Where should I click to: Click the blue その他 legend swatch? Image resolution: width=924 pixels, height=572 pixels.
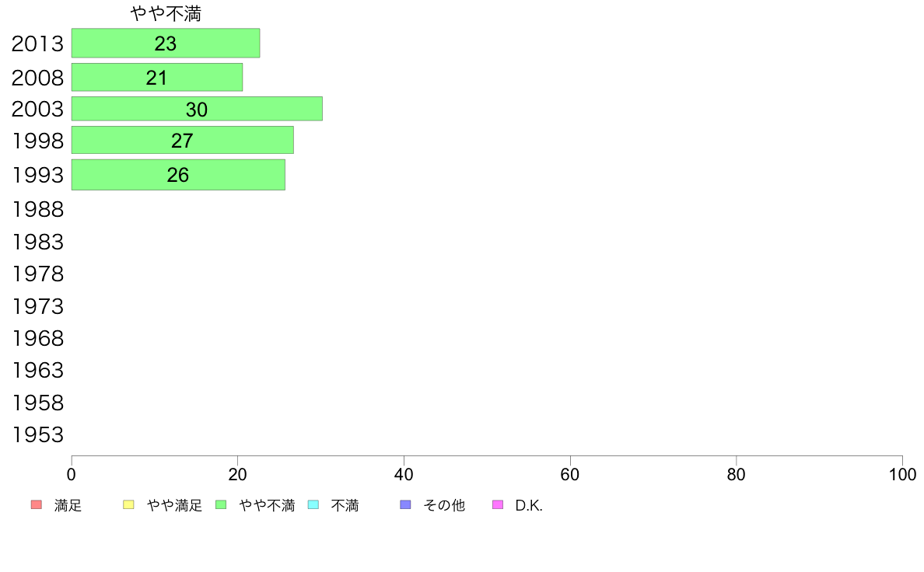tap(405, 505)
